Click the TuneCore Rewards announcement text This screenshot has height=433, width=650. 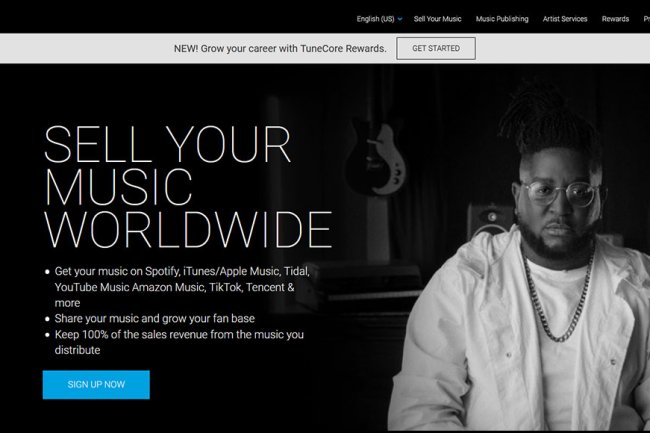click(x=280, y=48)
